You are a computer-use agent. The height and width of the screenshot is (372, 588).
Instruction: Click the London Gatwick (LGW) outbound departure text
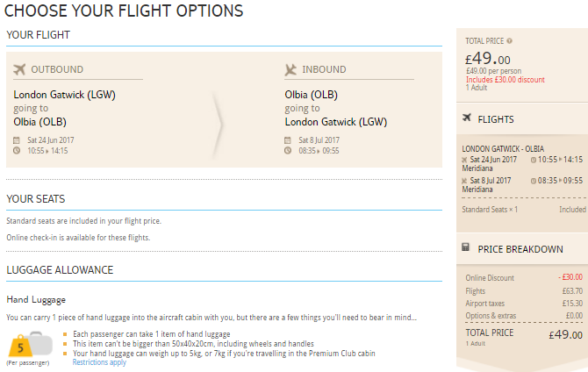[x=64, y=95]
